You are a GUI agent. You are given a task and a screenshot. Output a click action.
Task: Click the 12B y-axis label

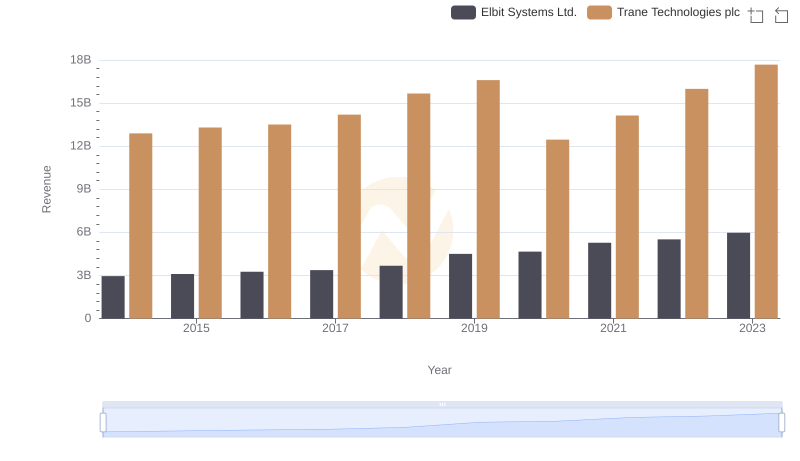click(81, 146)
